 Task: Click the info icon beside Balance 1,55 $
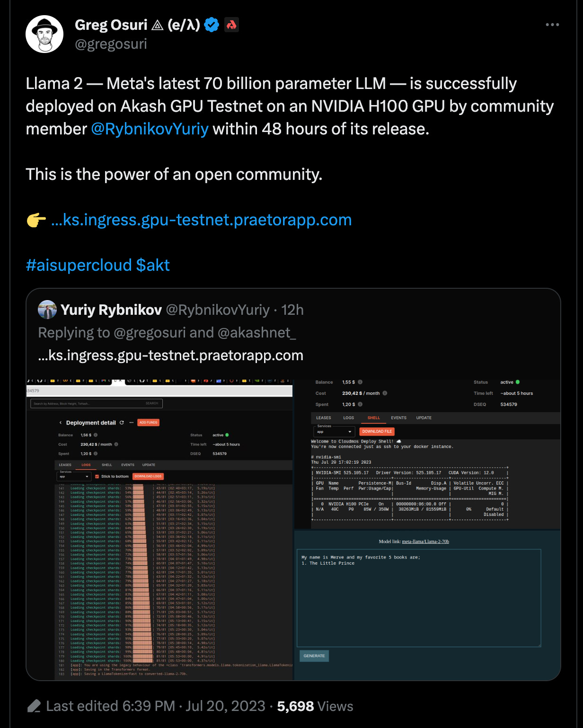pyautogui.click(x=360, y=382)
